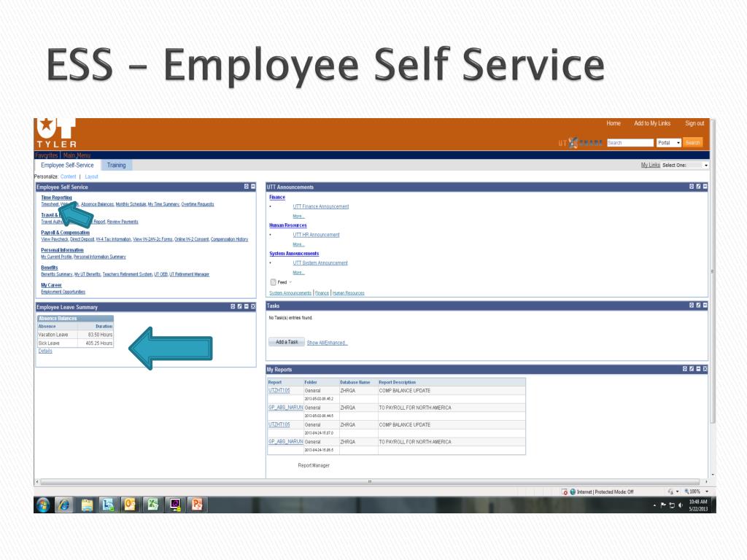Open Windows Explorer folder in taskbar
747x560 pixels.
[x=87, y=505]
